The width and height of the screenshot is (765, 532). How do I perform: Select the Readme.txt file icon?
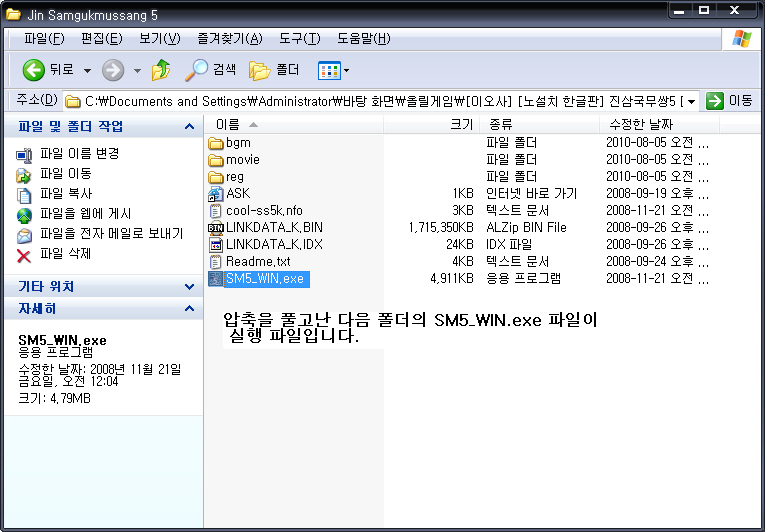tap(216, 262)
